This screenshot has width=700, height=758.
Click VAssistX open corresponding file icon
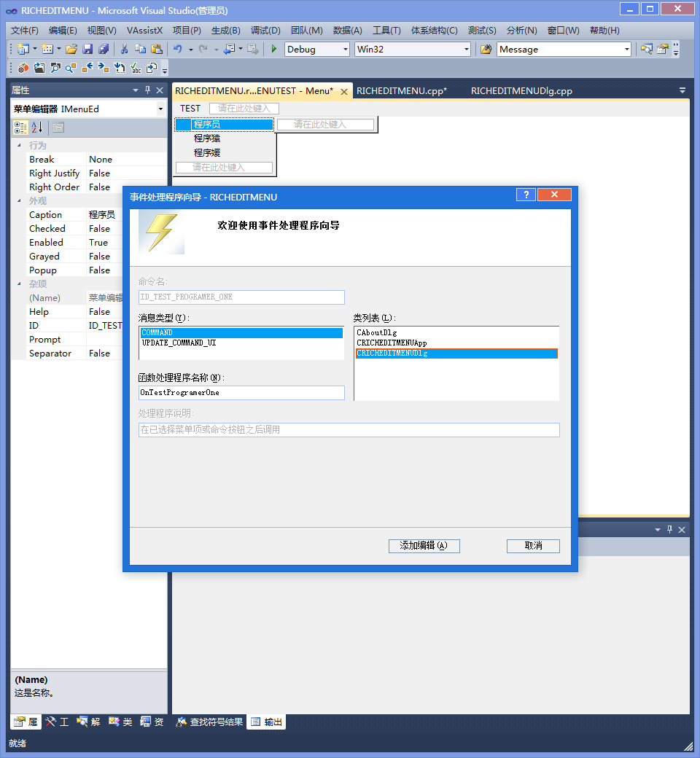pyautogui.click(x=39, y=69)
